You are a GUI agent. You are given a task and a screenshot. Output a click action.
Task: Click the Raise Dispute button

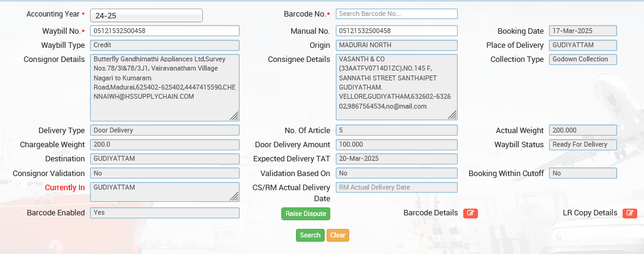coord(305,214)
